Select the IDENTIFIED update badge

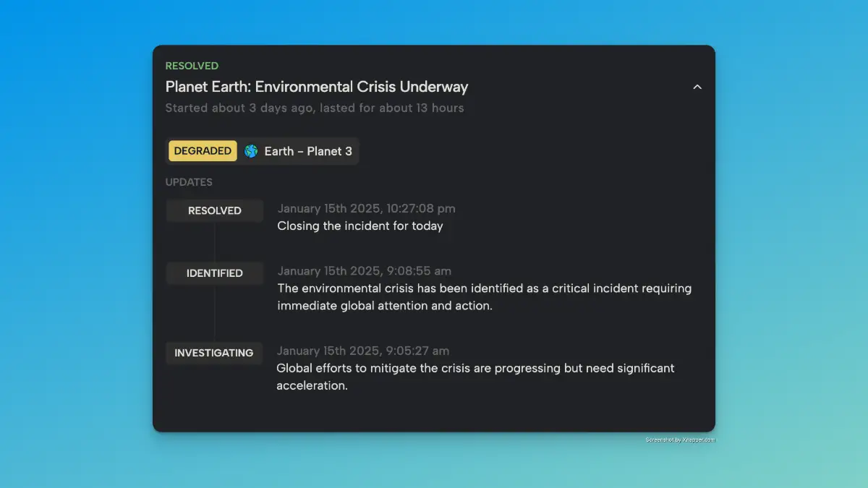click(215, 273)
